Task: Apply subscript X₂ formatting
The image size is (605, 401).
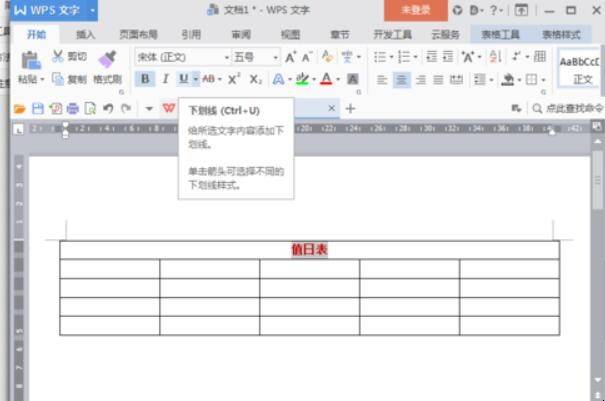Action: tap(255, 80)
